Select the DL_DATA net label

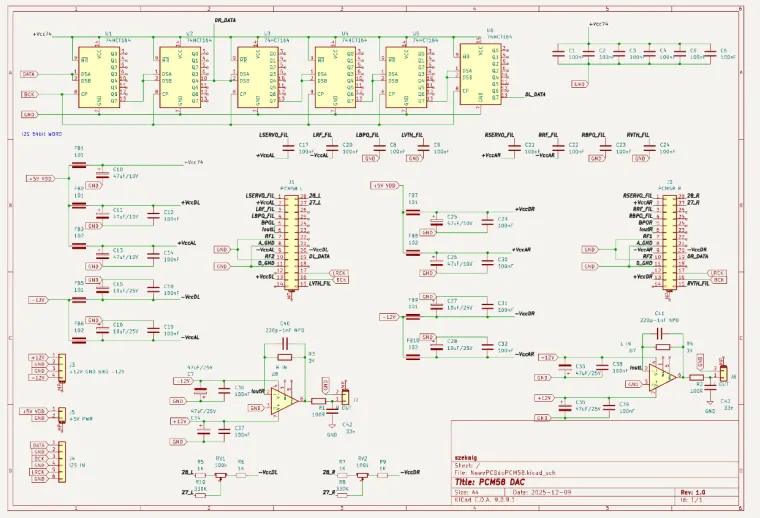tap(535, 95)
